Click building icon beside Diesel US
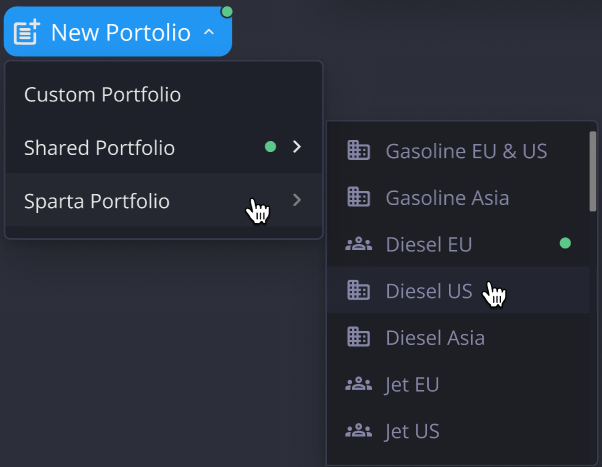The width and height of the screenshot is (602, 467). pos(358,291)
